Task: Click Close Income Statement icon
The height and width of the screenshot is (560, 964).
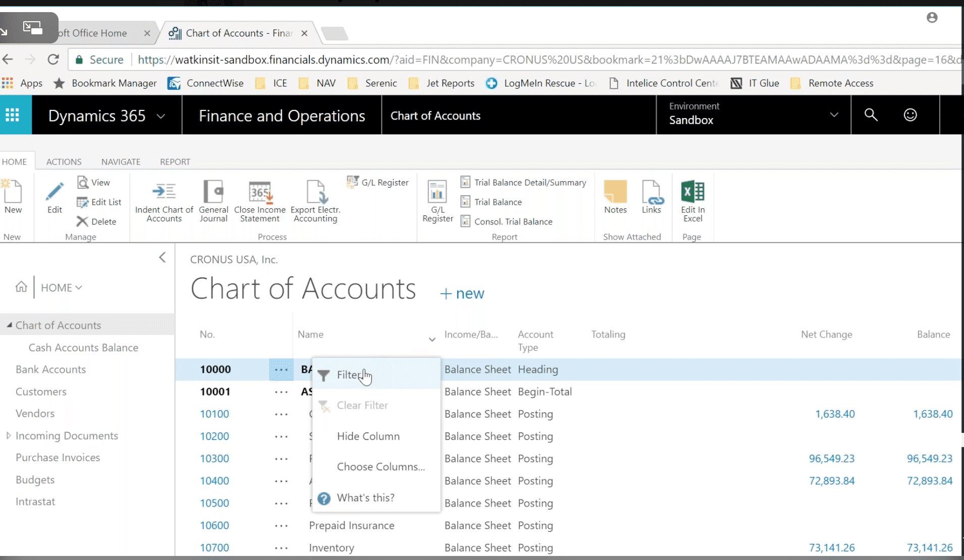Action: (260, 201)
